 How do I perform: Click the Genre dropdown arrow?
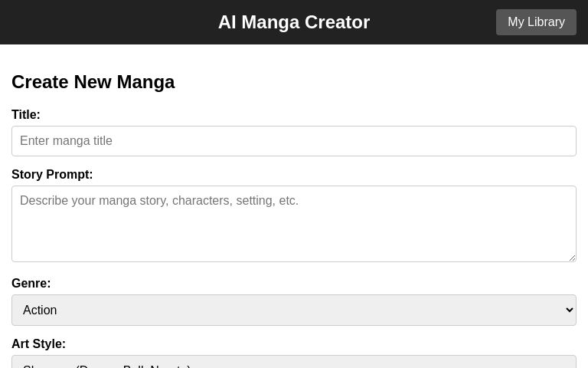569,310
